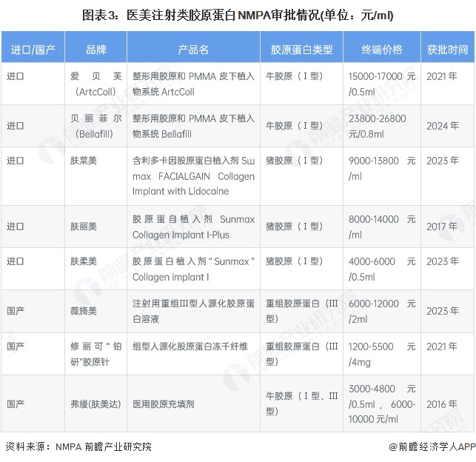The width and height of the screenshot is (476, 462).
Task: Click approval year '2017年'
Action: (442, 227)
